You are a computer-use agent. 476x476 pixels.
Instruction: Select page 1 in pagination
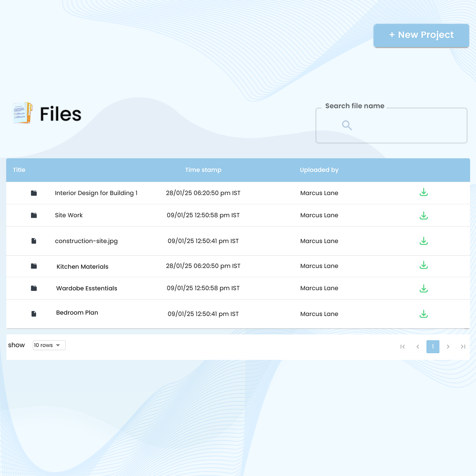(433, 347)
